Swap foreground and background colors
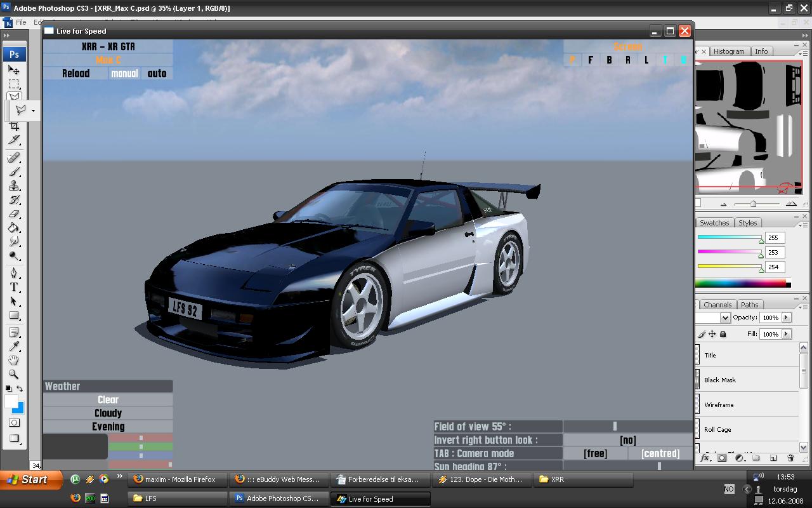This screenshot has width=812, height=508. 20,388
